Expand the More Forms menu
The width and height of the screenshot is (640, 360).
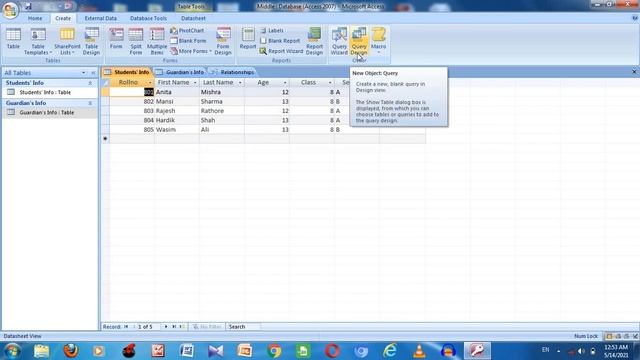tap(191, 51)
